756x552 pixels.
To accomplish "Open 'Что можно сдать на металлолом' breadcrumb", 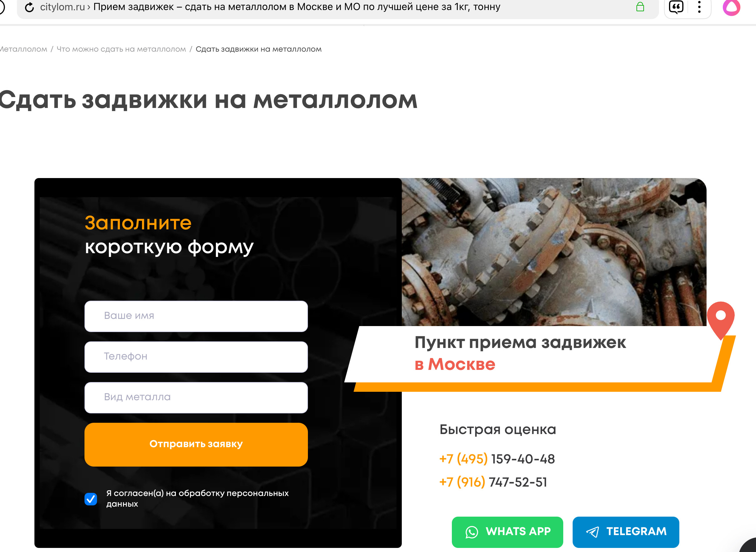I will point(121,49).
